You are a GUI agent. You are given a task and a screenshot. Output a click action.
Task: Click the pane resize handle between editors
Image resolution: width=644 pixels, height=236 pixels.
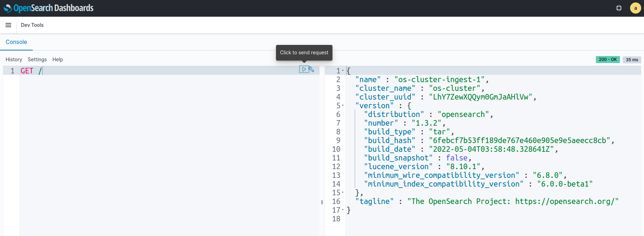(322, 202)
